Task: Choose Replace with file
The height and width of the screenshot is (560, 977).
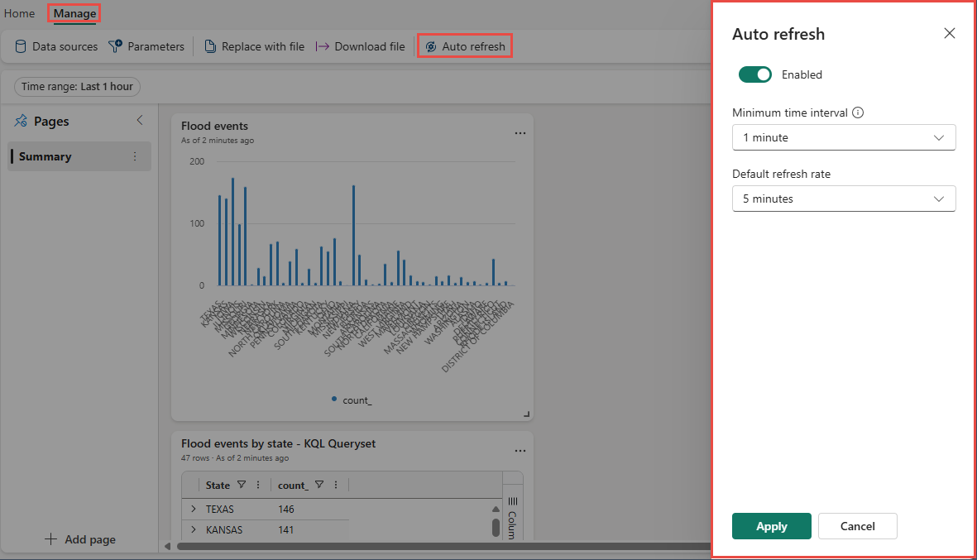Action: (254, 46)
